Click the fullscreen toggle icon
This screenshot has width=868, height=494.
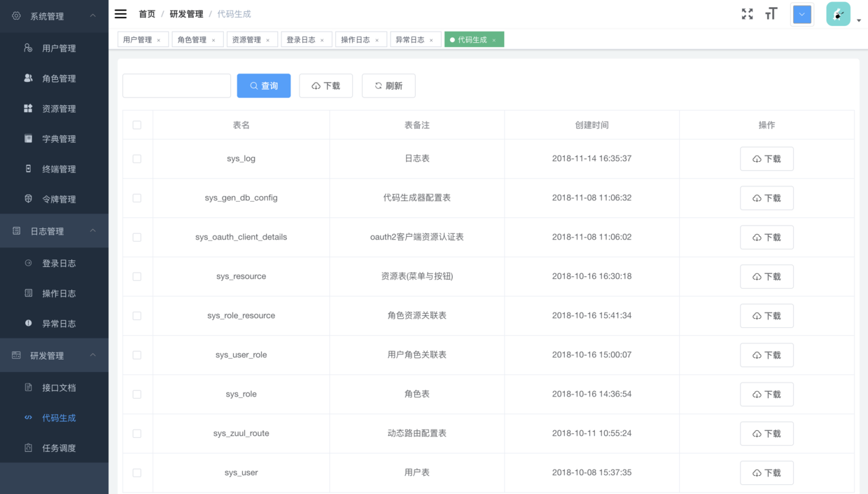coord(747,14)
